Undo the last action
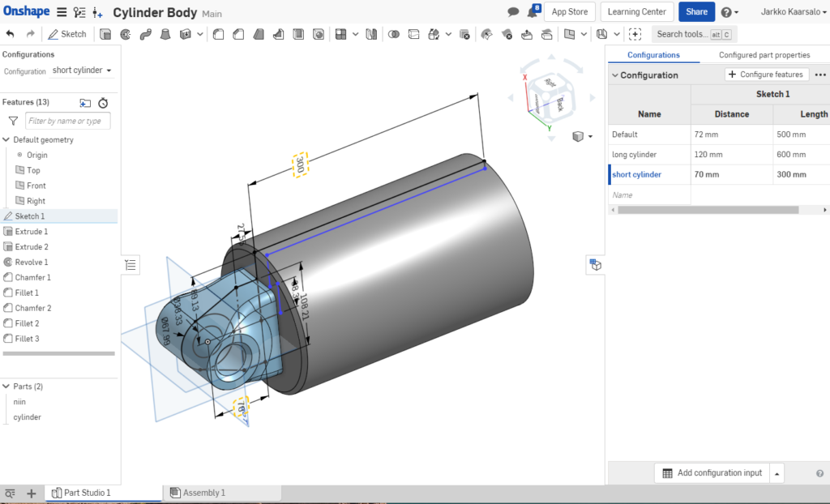The width and height of the screenshot is (830, 504). click(x=10, y=34)
